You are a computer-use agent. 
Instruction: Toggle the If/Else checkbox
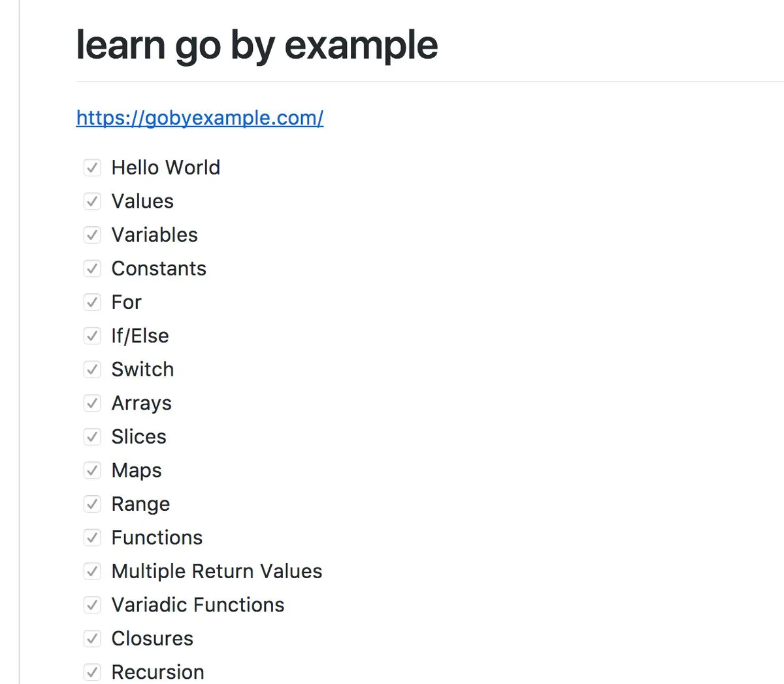92,336
